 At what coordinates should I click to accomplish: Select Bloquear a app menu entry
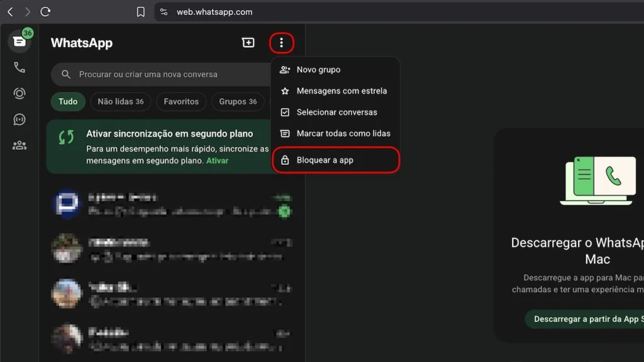(336, 160)
